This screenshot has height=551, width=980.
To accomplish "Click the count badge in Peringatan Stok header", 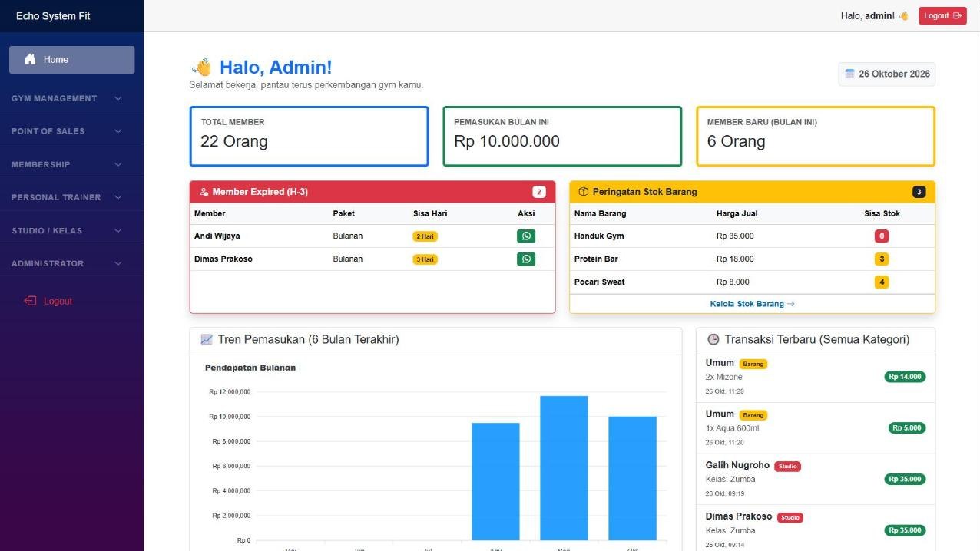I will click(x=919, y=192).
